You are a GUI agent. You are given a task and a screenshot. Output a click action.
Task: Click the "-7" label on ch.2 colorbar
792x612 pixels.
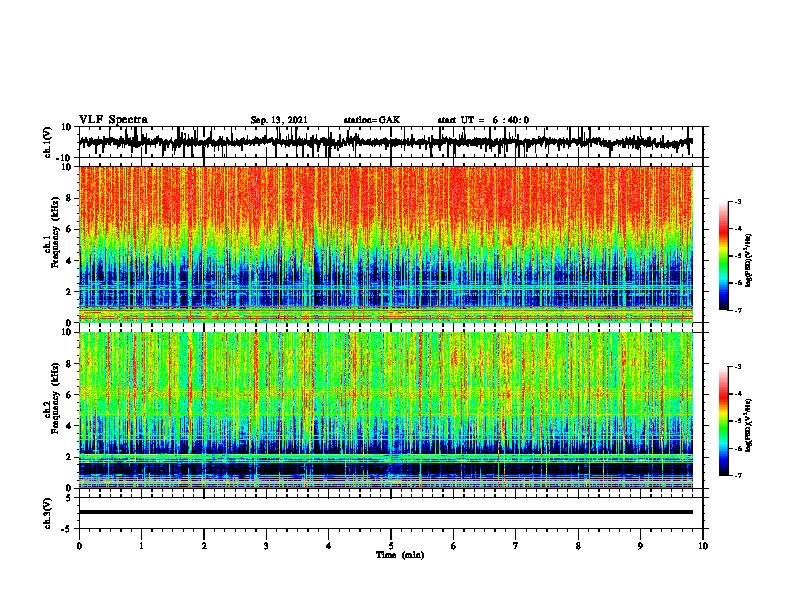tap(738, 476)
